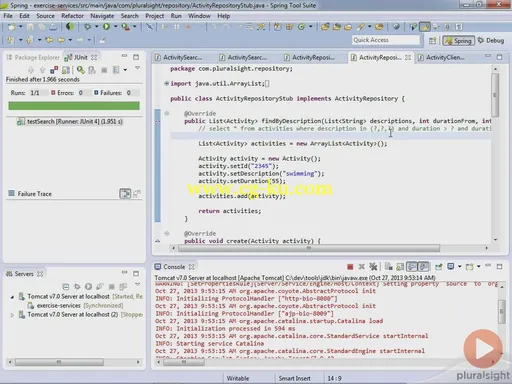Click Next Failed Test down arrow in JUnit
Screen dimensions: 512x384
pyautogui.click(x=31, y=70)
